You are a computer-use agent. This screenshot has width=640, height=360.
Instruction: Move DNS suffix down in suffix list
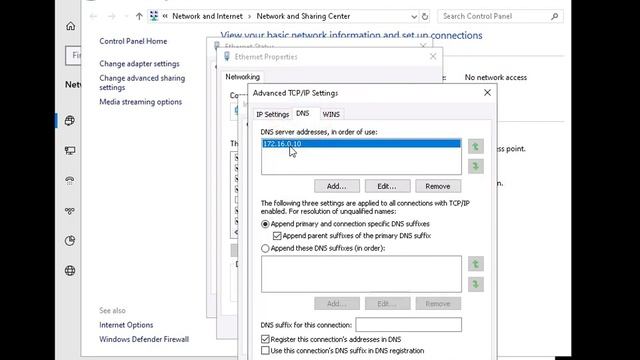click(x=476, y=284)
